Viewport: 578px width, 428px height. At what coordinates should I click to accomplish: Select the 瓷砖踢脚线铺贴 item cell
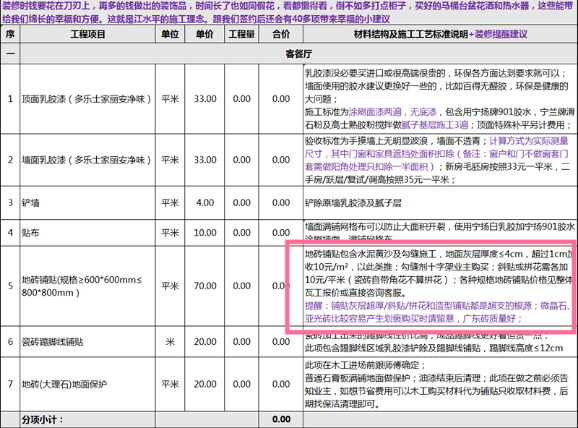(x=88, y=342)
